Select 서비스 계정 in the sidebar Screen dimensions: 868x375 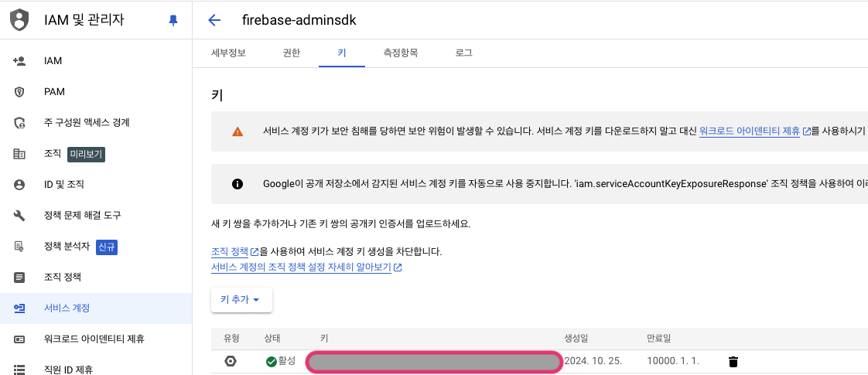[x=67, y=308]
